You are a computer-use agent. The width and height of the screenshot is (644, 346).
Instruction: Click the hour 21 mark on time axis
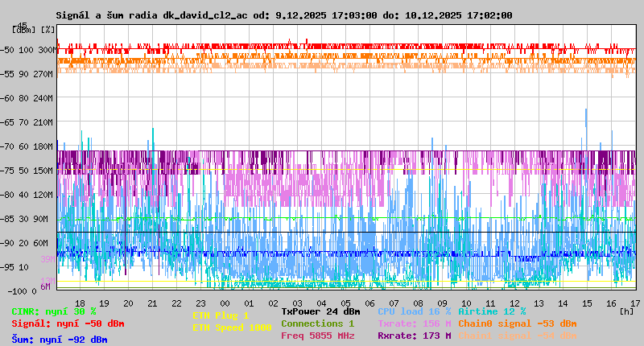coord(152,303)
